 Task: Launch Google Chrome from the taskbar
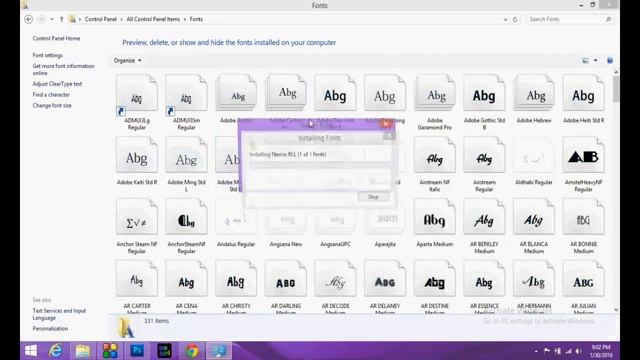[x=192, y=351]
